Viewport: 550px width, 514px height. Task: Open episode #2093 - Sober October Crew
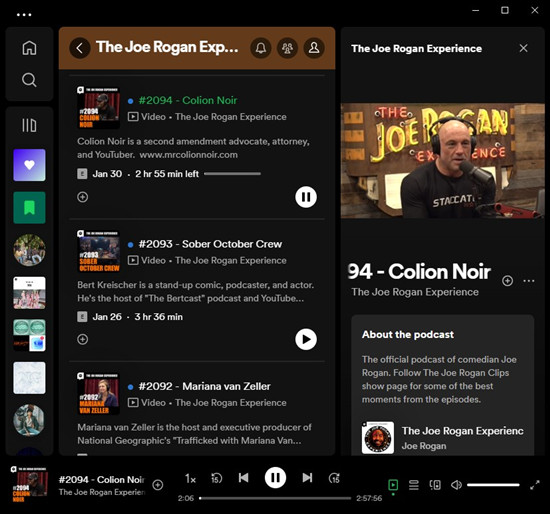pos(210,244)
